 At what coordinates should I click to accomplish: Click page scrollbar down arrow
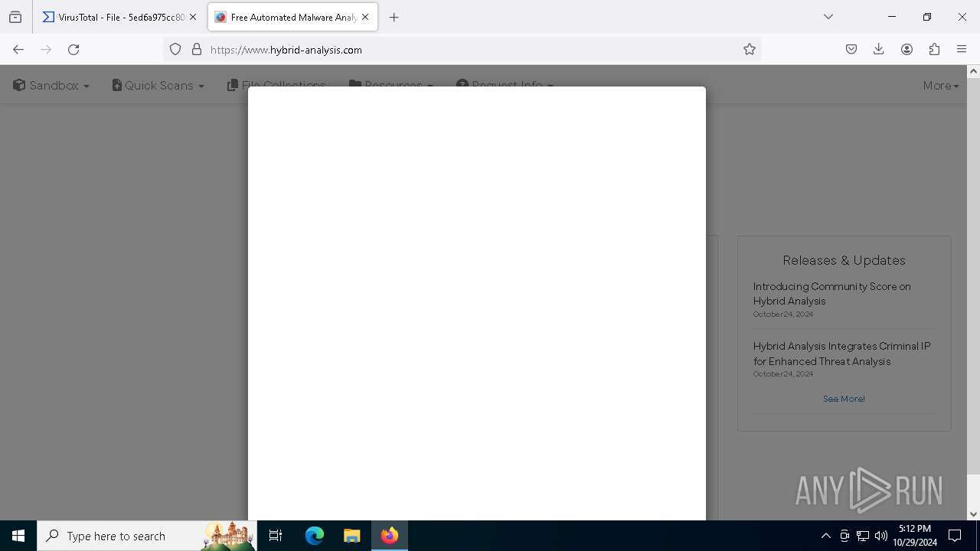click(973, 514)
